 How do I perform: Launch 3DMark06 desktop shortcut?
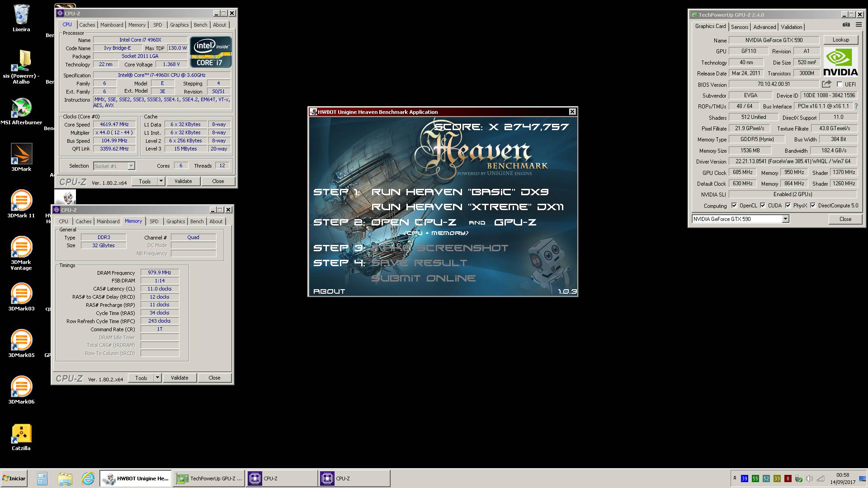tap(21, 390)
